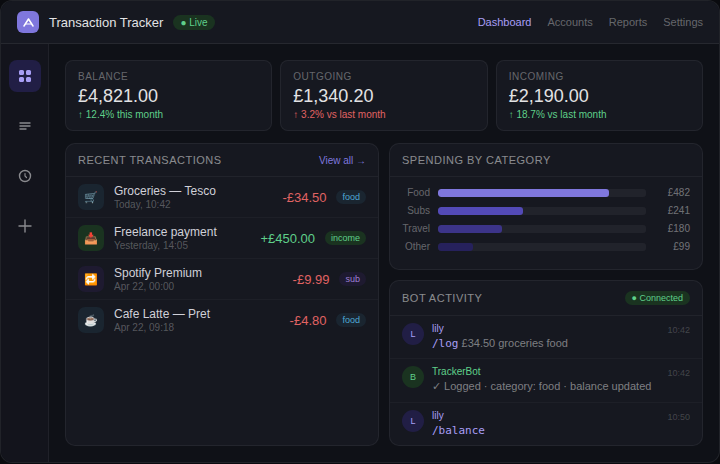Click the 12.4% this month change text
The width and height of the screenshot is (720, 464).
coord(120,114)
